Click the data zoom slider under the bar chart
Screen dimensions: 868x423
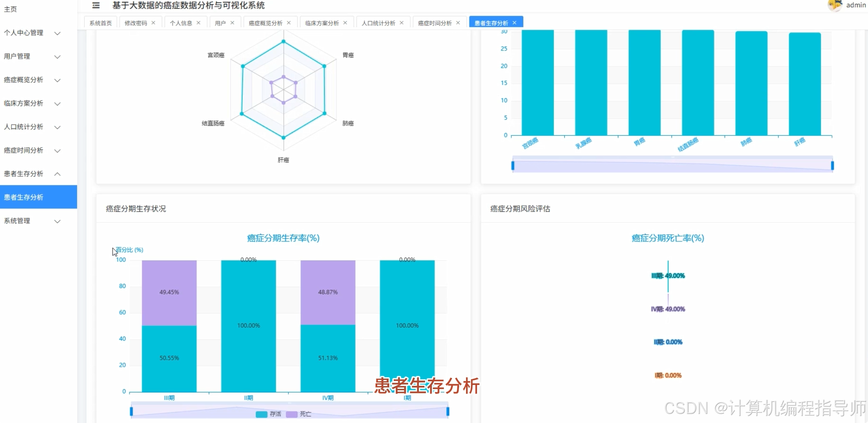672,165
